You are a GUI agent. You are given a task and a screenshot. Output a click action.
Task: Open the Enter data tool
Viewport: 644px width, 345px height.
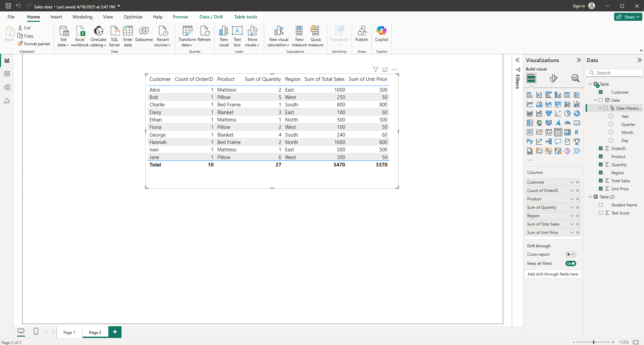[x=128, y=36]
